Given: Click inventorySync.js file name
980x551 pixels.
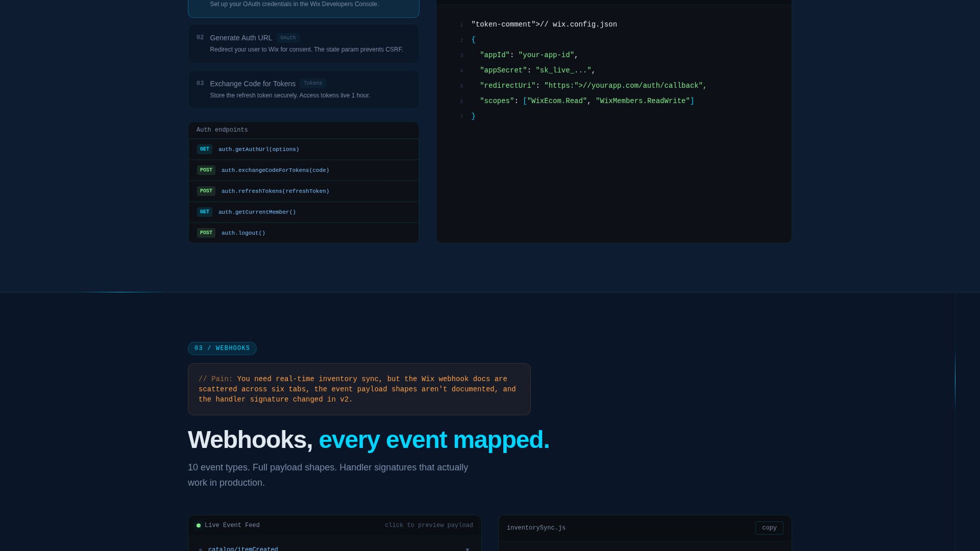Looking at the screenshot, I should point(536,528).
